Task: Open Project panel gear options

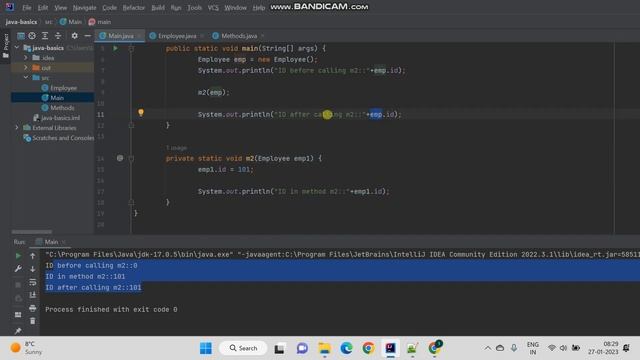Action: (74, 36)
